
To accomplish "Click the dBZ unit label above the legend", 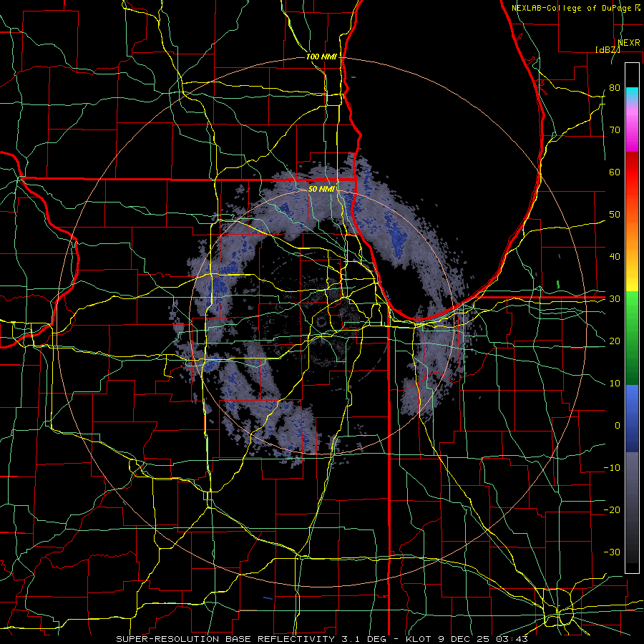I will click(x=608, y=49).
